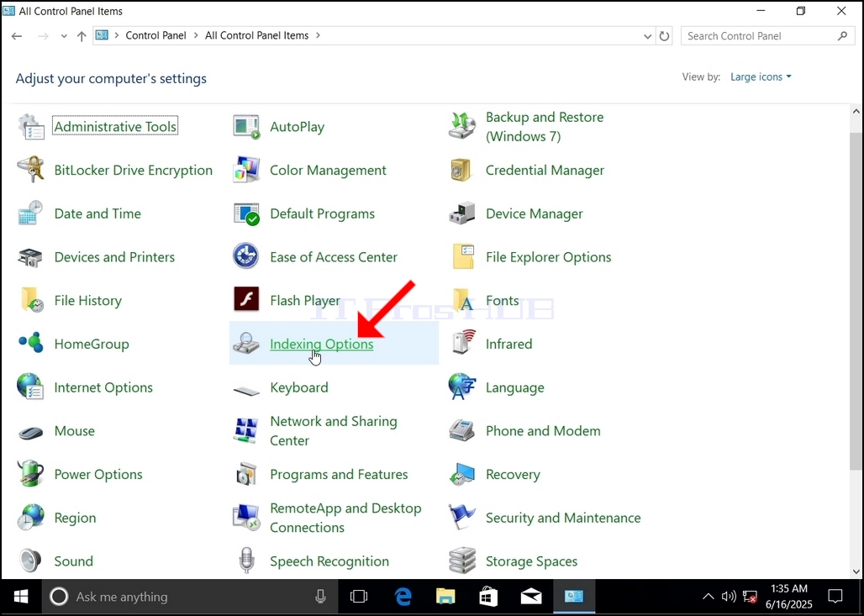
Task: Open the HomeGroup icon
Action: tap(31, 344)
